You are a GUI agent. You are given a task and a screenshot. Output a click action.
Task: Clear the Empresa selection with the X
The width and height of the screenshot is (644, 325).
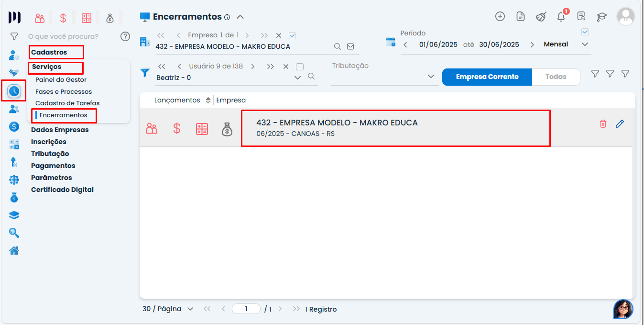pos(279,35)
